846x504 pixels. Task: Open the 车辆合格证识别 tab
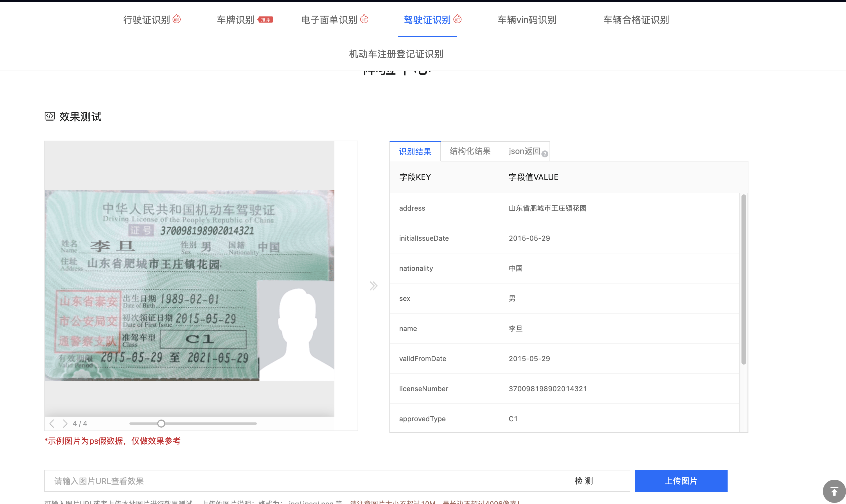[x=636, y=20]
